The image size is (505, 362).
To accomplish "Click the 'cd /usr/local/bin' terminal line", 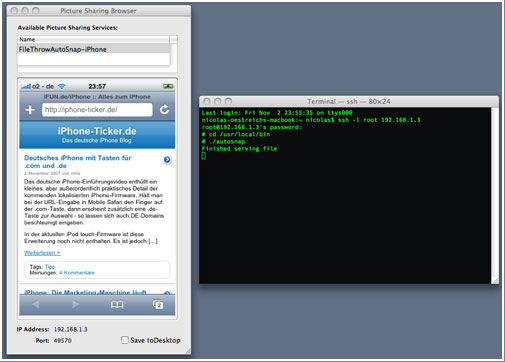I will tap(236, 134).
